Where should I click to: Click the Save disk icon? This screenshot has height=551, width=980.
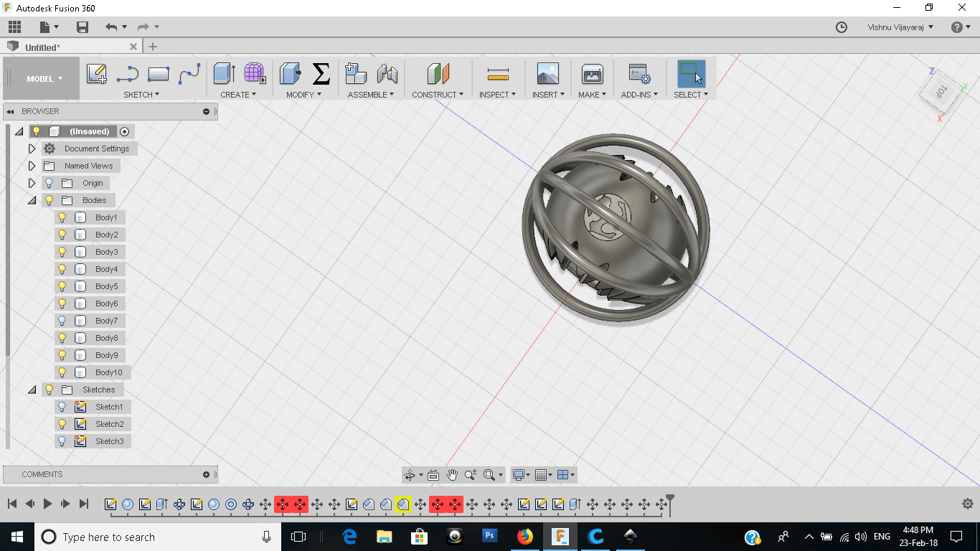click(83, 27)
